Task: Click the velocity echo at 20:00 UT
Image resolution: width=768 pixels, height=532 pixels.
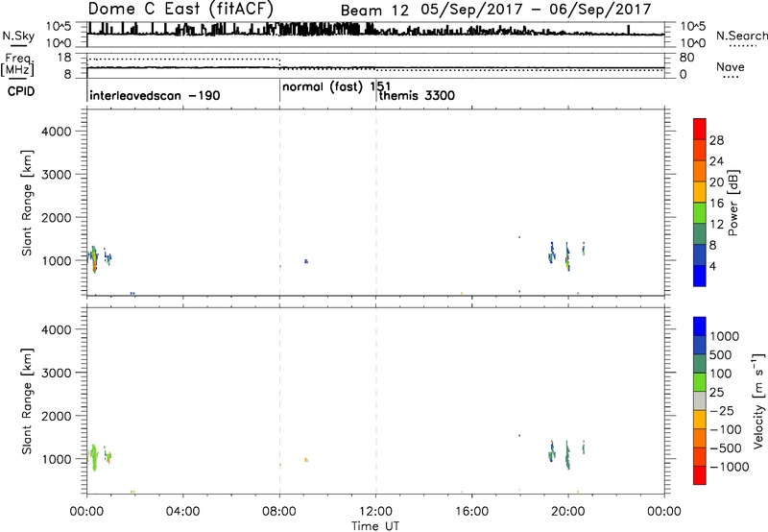Action: coord(567,454)
